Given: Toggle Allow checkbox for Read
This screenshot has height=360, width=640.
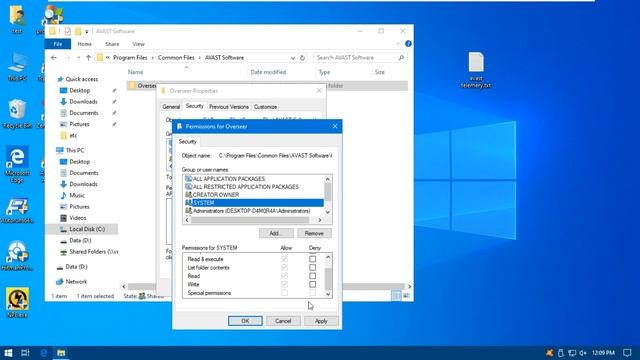Looking at the screenshot, I should (x=284, y=276).
